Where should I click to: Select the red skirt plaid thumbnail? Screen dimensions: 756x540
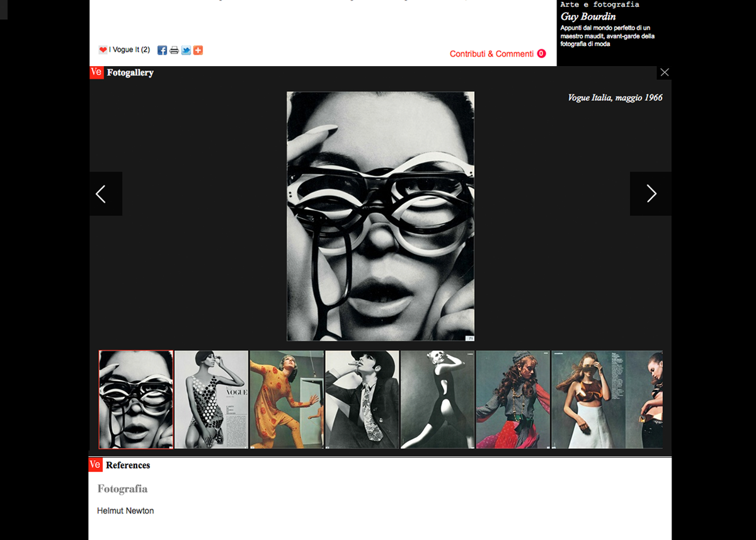[513, 399]
